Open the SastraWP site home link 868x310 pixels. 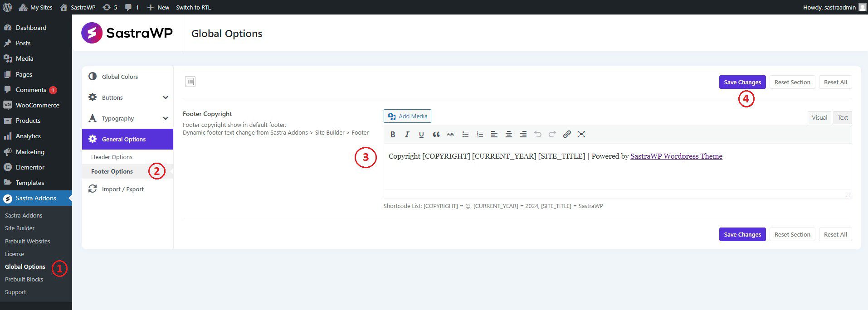coord(78,7)
